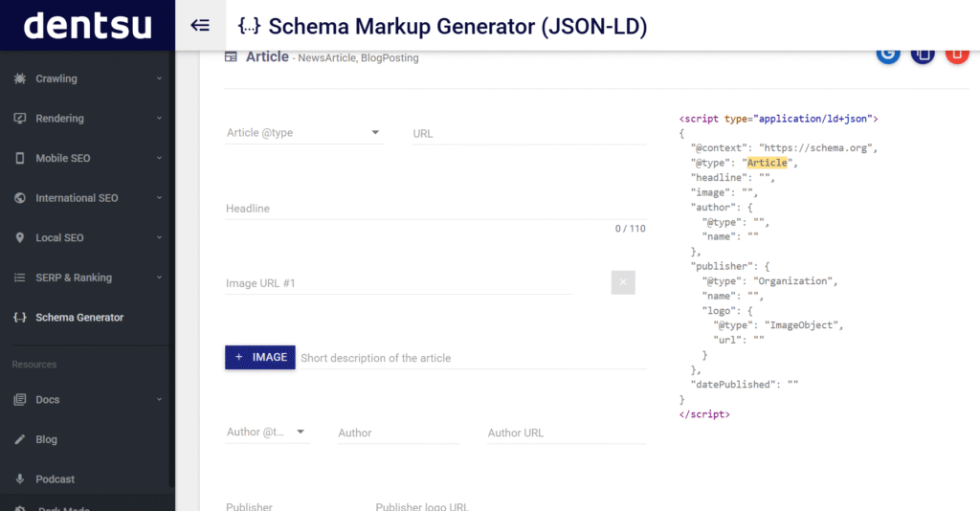Expand the Docs menu
This screenshot has height=511, width=980.
(160, 399)
